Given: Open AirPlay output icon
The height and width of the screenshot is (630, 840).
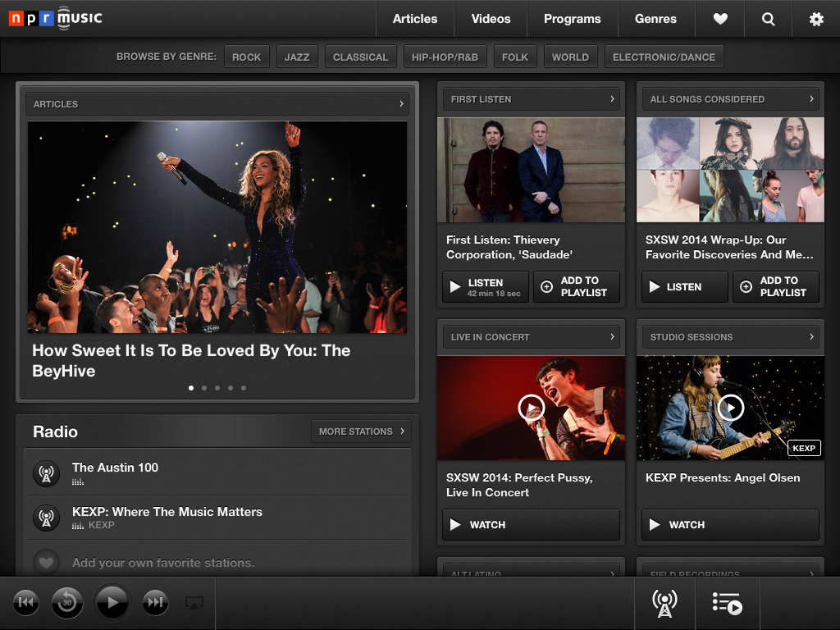Looking at the screenshot, I should pyautogui.click(x=194, y=603).
